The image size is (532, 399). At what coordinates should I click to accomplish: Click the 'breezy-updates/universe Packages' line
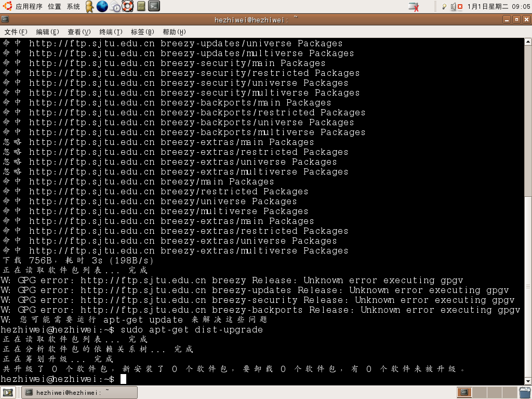pos(172,44)
